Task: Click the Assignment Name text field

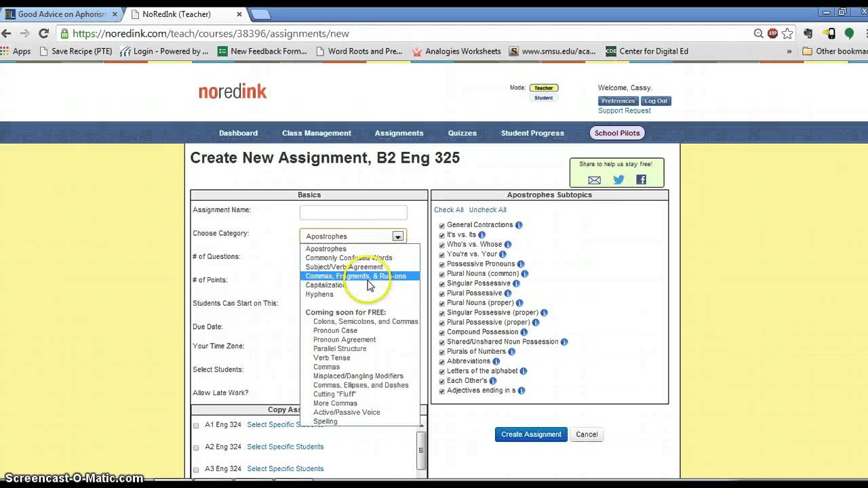Action: [353, 213]
